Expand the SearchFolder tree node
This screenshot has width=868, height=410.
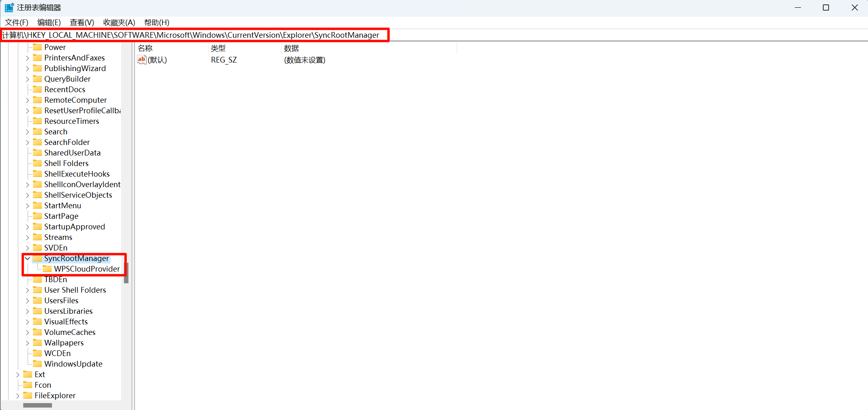[27, 142]
